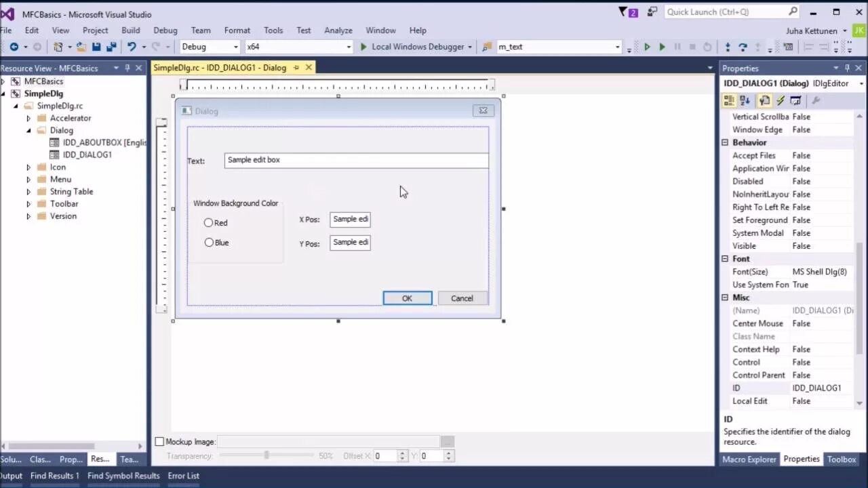Click the JK user account avatar
The width and height of the screenshot is (868, 488).
[x=859, y=30]
